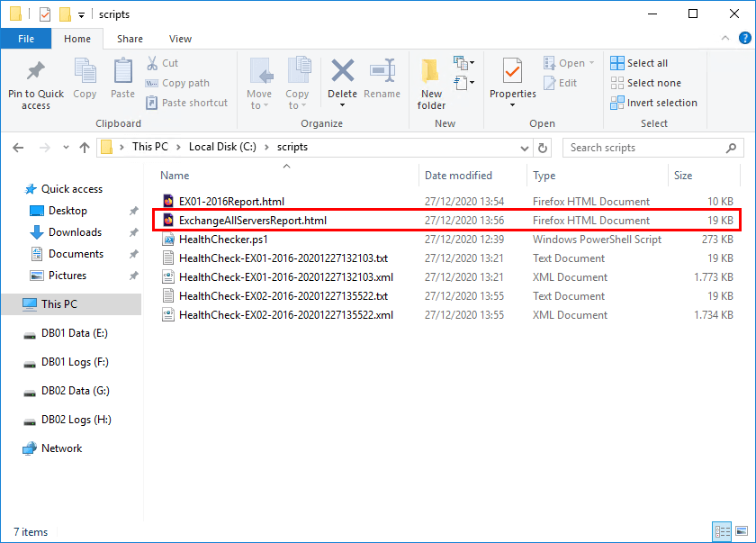The height and width of the screenshot is (543, 756).
Task: Click the Help question mark icon
Action: click(744, 38)
